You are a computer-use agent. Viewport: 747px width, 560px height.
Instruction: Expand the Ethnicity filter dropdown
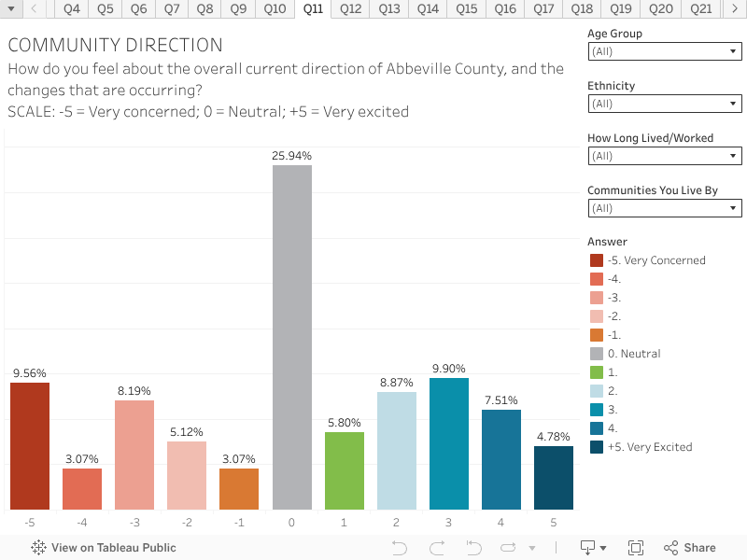(665, 105)
